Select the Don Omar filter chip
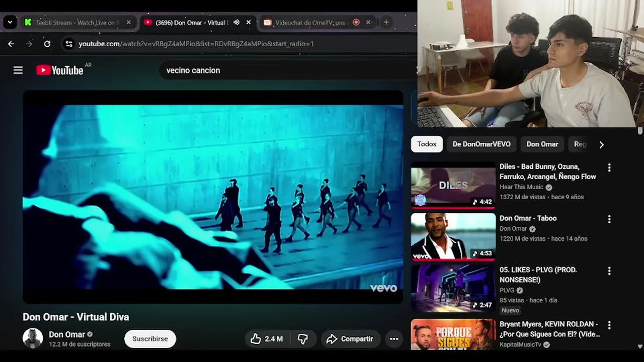 pyautogui.click(x=542, y=144)
